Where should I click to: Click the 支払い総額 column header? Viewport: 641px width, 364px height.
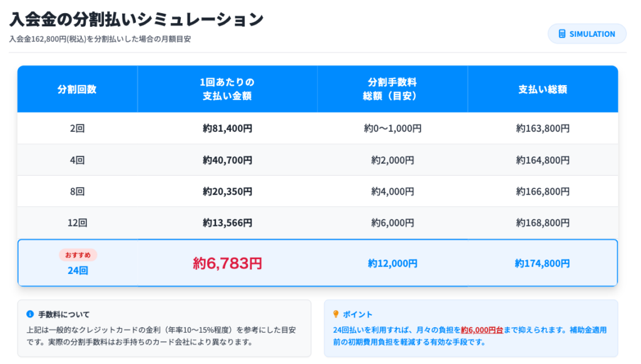[x=542, y=89]
